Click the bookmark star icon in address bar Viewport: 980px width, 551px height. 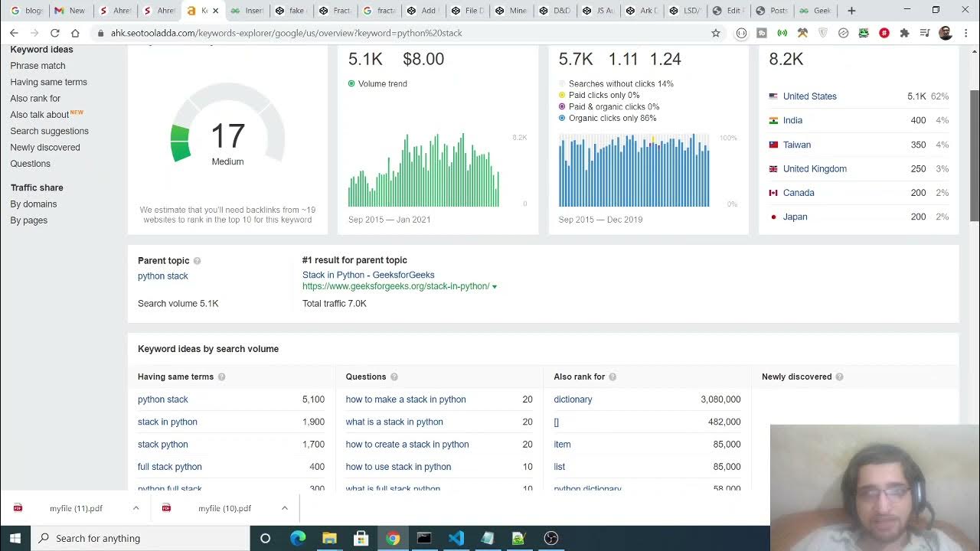click(x=716, y=33)
